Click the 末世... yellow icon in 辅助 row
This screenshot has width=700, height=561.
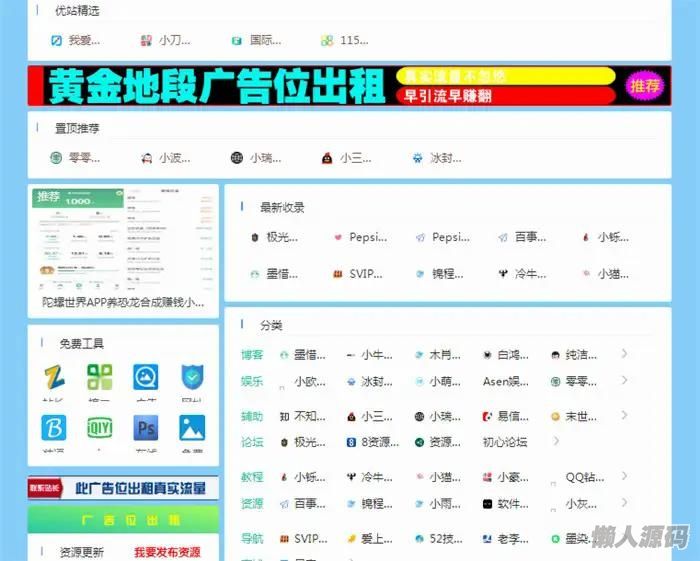click(x=555, y=417)
